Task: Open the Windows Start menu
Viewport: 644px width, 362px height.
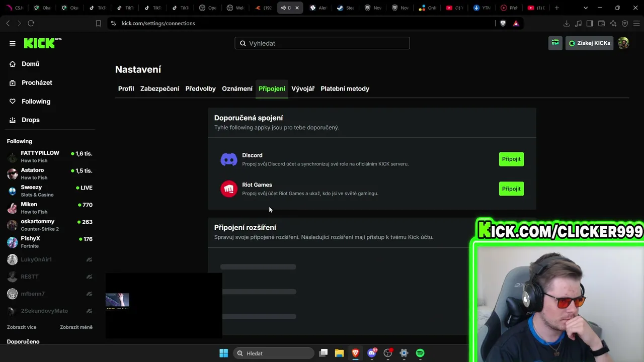Action: click(x=224, y=353)
